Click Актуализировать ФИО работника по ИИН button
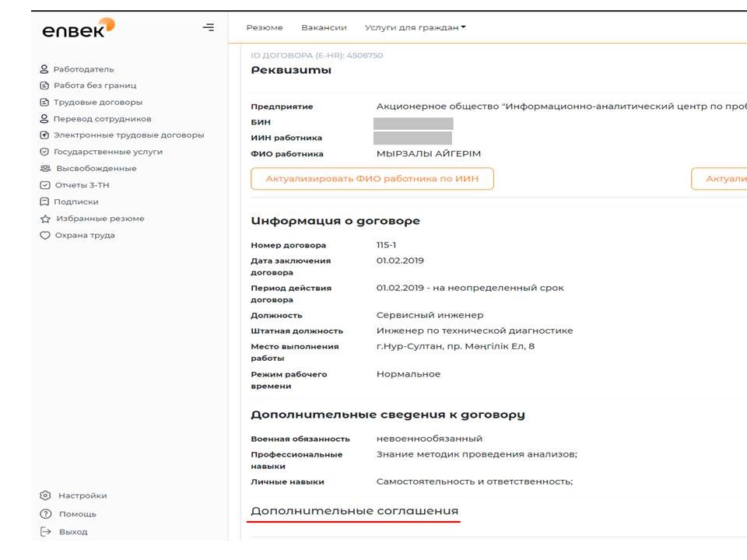747x560 pixels. point(372,179)
